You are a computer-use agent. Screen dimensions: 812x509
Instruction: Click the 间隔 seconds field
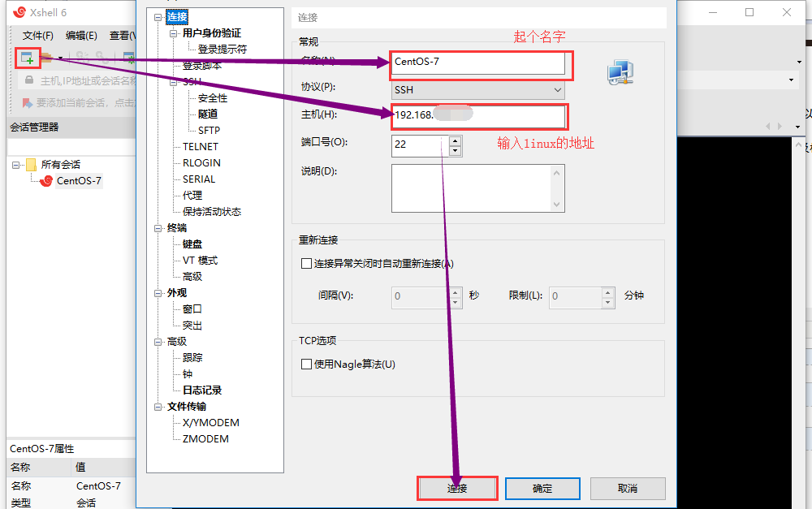421,296
